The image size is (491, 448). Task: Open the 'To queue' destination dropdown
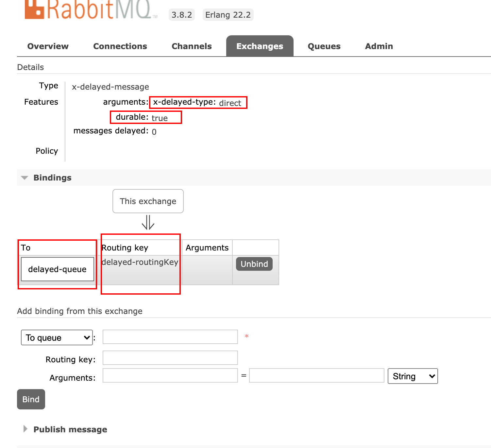tap(57, 337)
